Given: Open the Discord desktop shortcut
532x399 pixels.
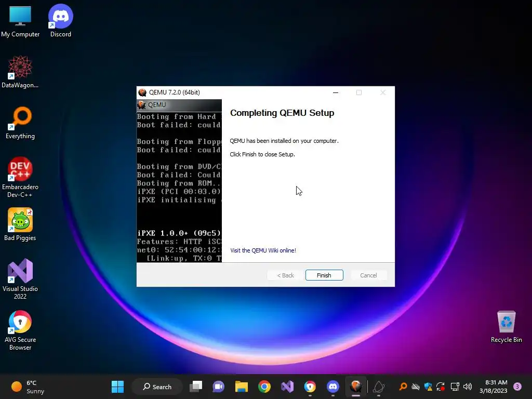Looking at the screenshot, I should [x=61, y=21].
